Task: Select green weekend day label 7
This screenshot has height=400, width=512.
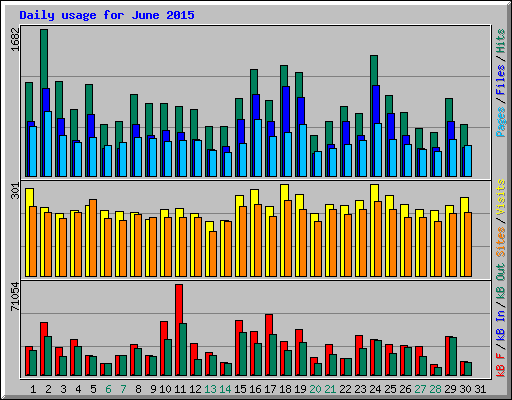Action: 123,389
